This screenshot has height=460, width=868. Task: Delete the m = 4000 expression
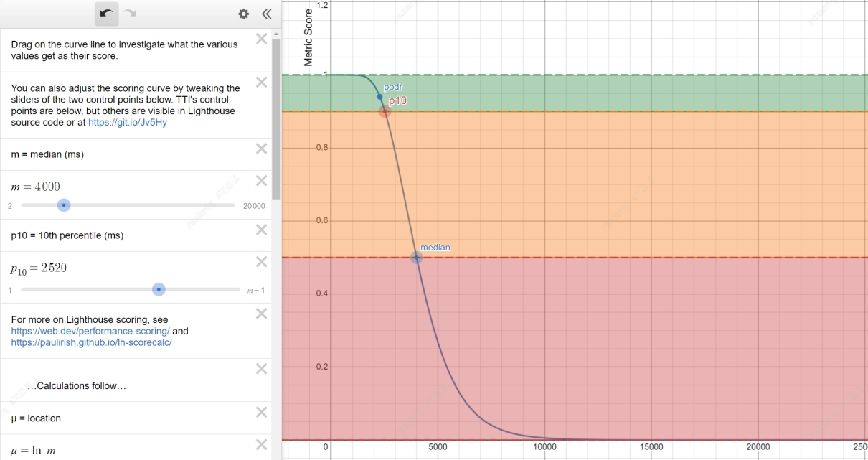pyautogui.click(x=261, y=181)
